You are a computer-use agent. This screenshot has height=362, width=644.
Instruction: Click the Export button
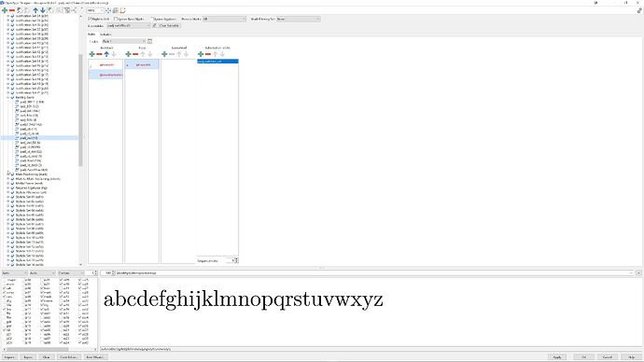(x=28, y=357)
